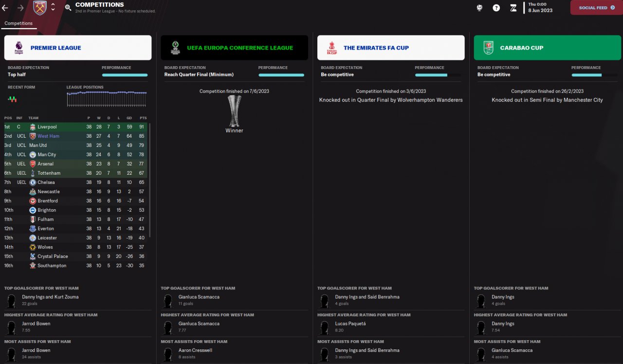Click the Crystal Palace badge
This screenshot has width=623, height=364.
(x=33, y=256)
